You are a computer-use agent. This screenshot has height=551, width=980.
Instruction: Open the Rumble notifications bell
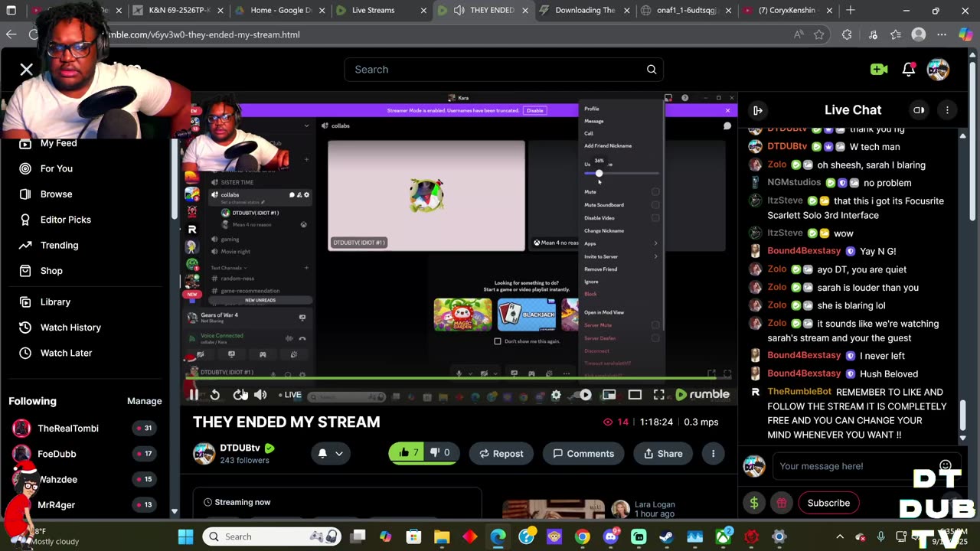(x=909, y=70)
